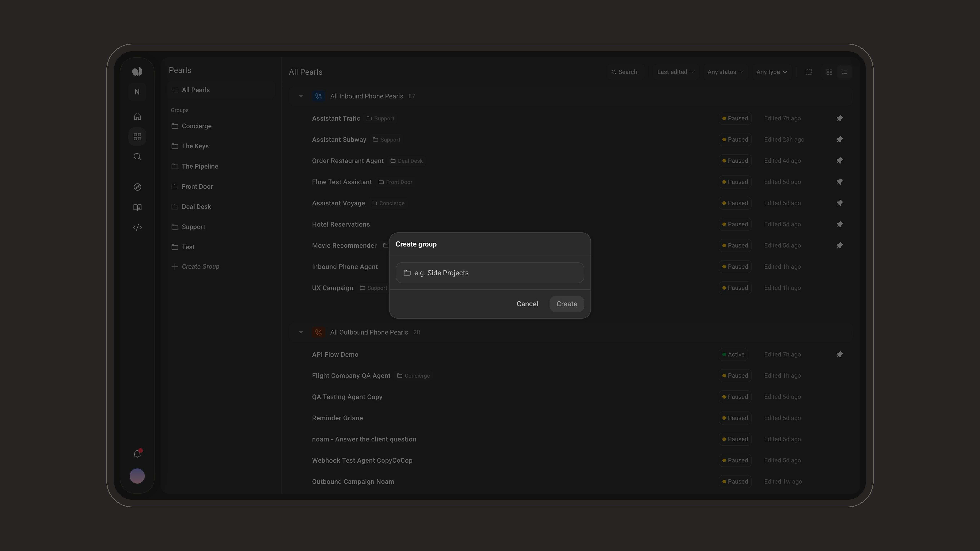Screen dimensions: 980x551
Task: Open the user avatar menu
Action: (137, 476)
